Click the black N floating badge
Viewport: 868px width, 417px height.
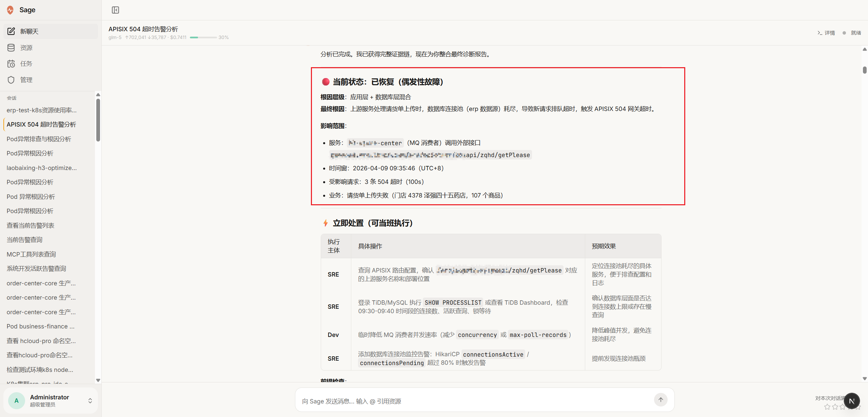tap(851, 401)
